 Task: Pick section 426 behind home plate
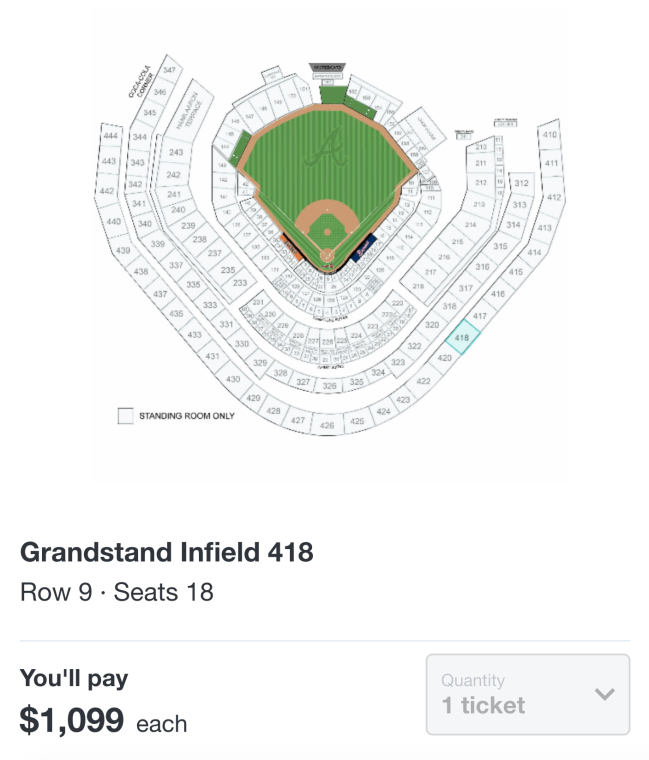pyautogui.click(x=326, y=426)
